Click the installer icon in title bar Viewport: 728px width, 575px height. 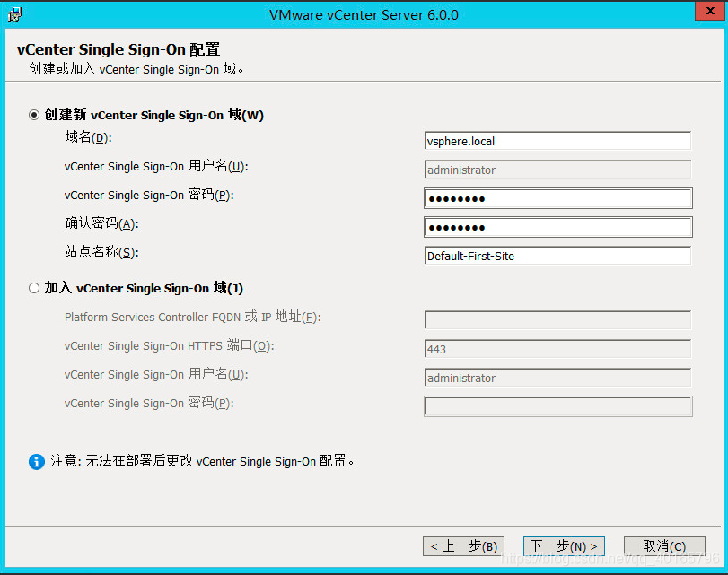pyautogui.click(x=14, y=14)
